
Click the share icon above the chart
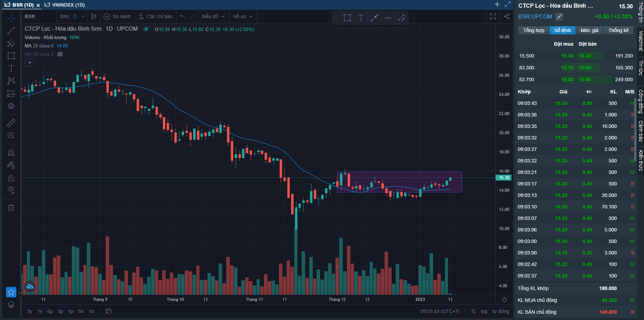tap(507, 16)
